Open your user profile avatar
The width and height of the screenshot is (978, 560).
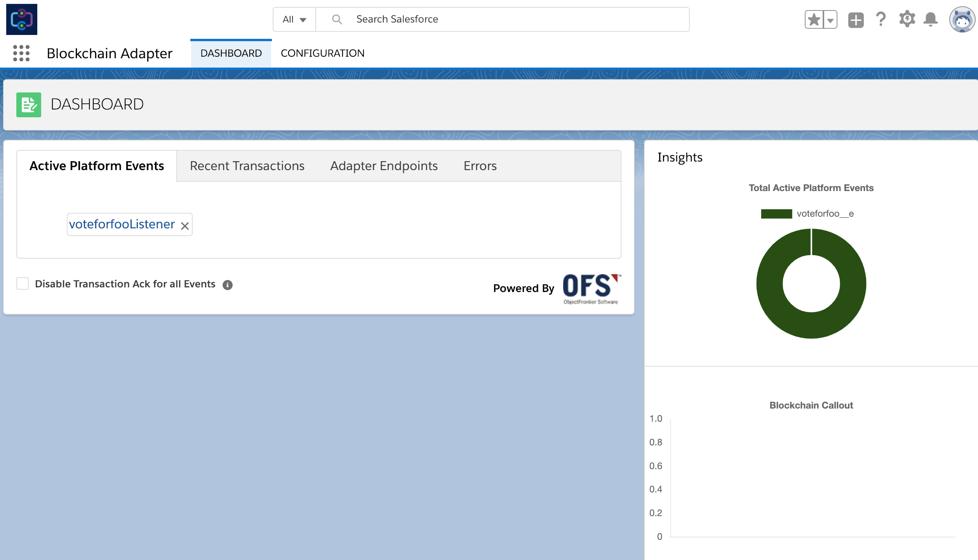(962, 19)
